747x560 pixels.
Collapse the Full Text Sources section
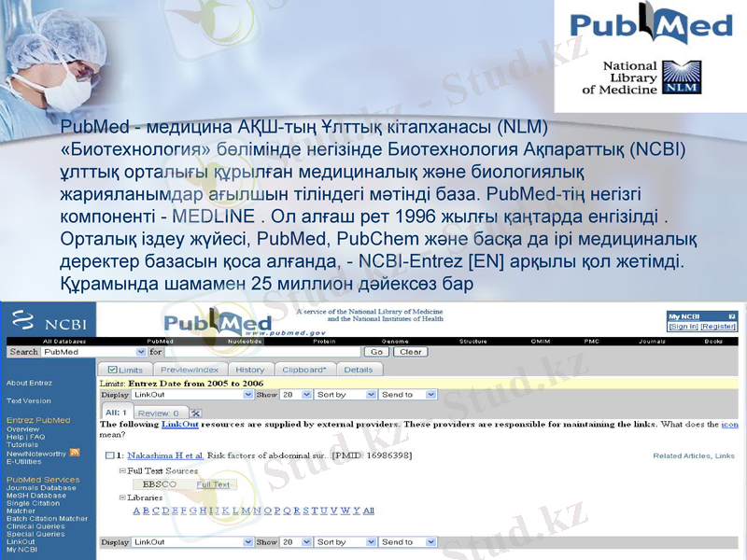[x=120, y=469]
